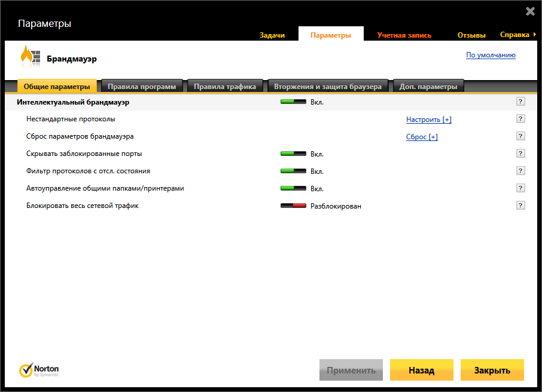Toggle Скрывать заблокированные порты switch
The height and width of the screenshot is (392, 542).
(x=293, y=154)
